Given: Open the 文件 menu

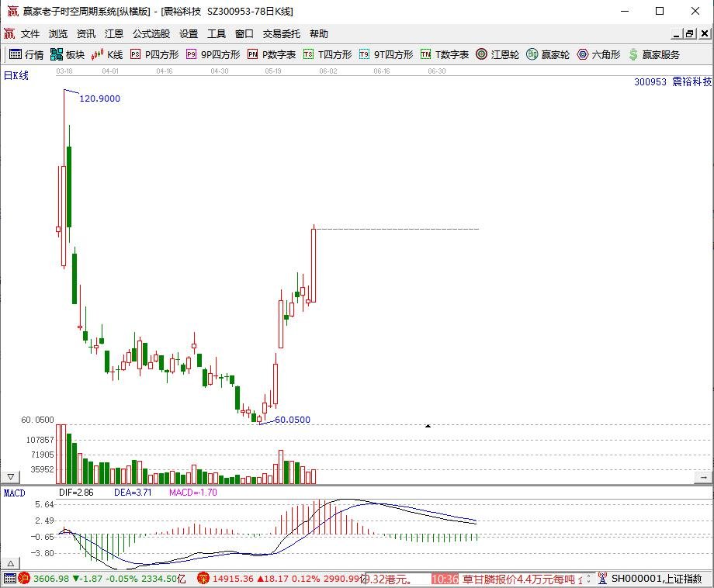Looking at the screenshot, I should click(30, 33).
